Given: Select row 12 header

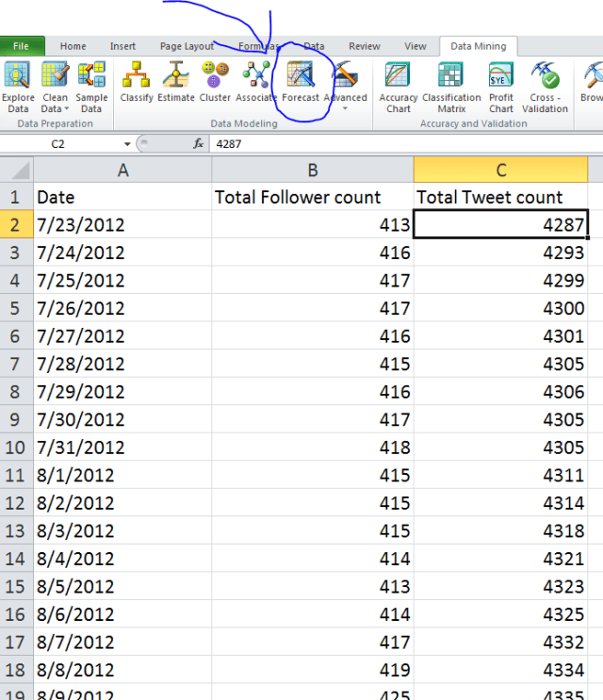Looking at the screenshot, I should click(x=17, y=503).
